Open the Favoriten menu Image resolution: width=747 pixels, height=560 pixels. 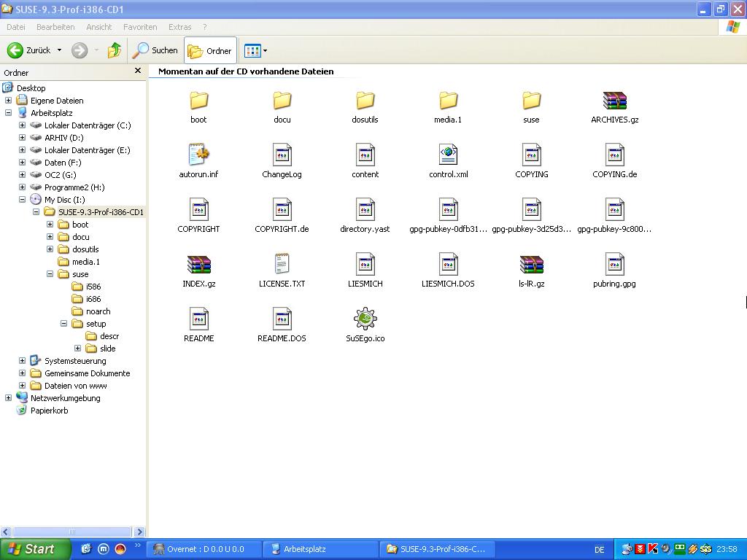point(140,27)
